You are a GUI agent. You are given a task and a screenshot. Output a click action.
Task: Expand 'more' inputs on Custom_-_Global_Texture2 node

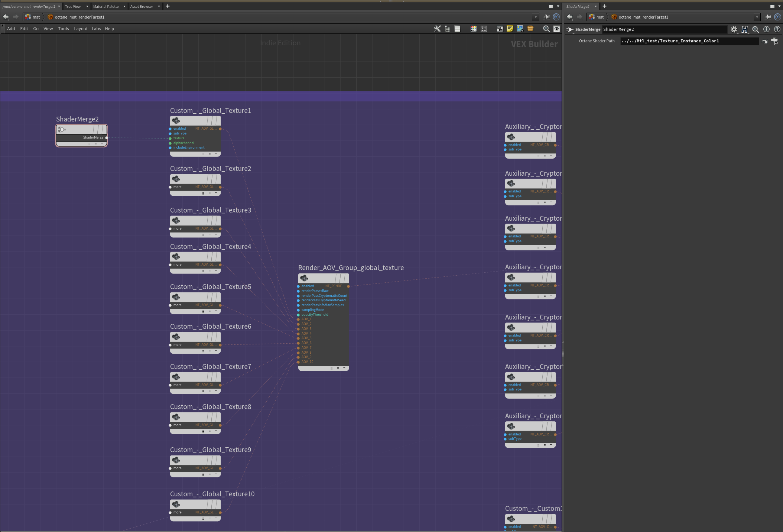coord(177,187)
